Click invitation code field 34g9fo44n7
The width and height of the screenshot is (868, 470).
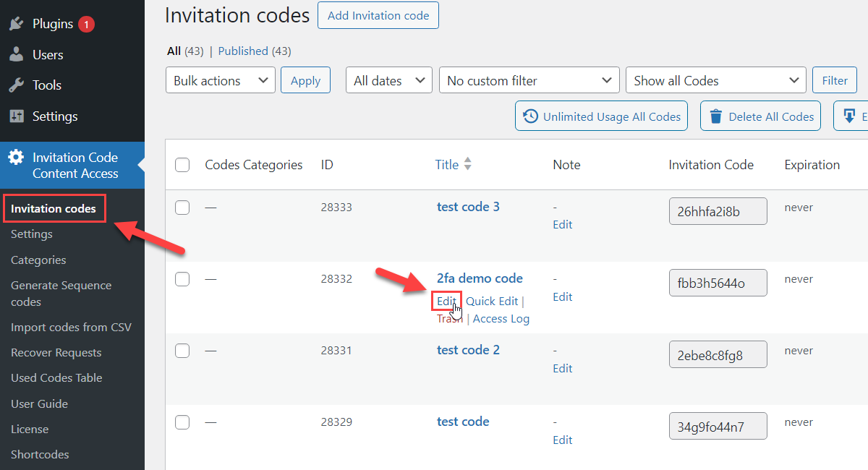(718, 427)
